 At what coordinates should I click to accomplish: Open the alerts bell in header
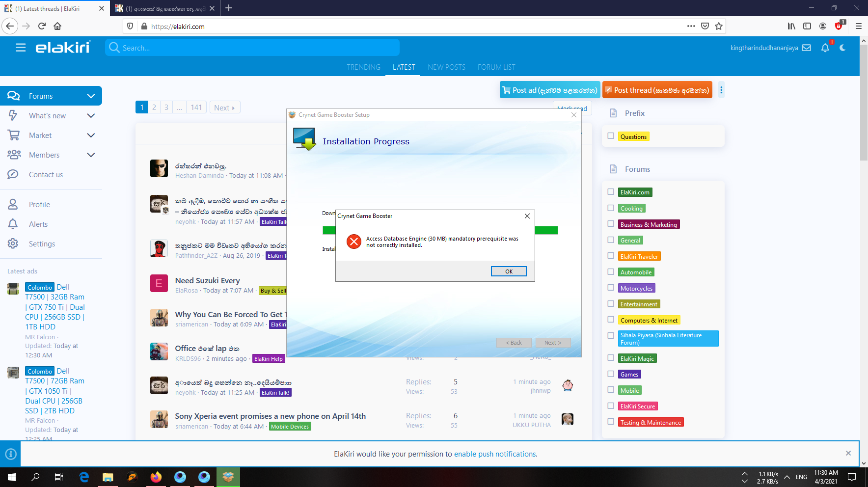tap(825, 48)
